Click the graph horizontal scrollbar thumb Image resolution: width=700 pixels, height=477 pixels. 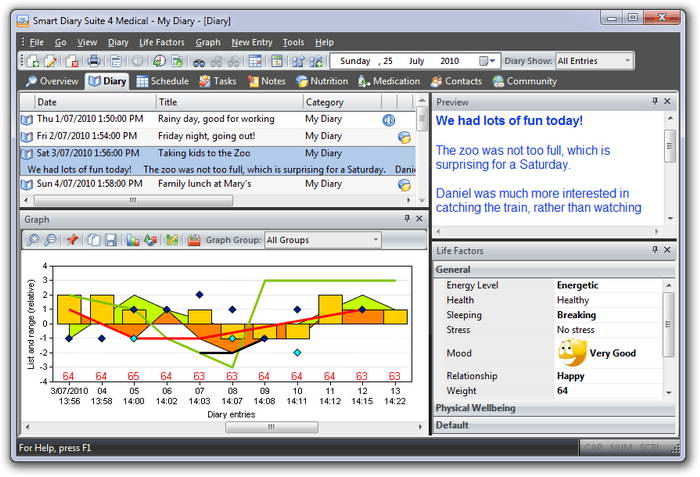click(271, 427)
